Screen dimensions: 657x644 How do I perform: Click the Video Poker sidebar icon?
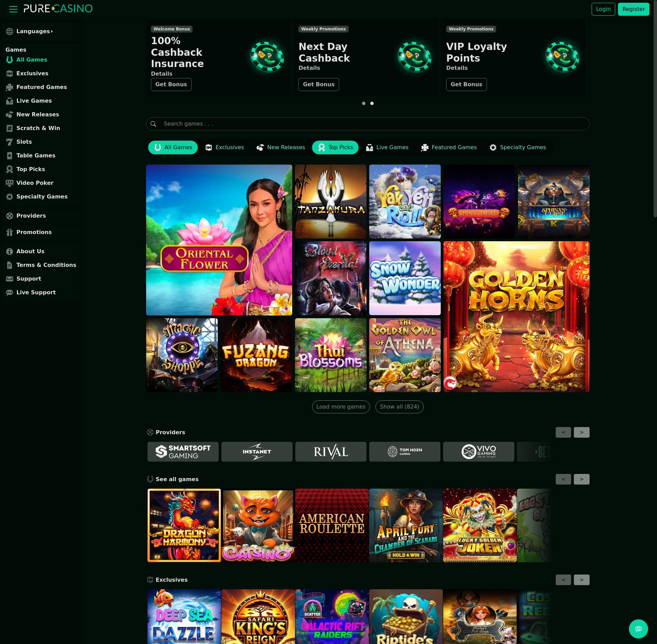coord(10,183)
